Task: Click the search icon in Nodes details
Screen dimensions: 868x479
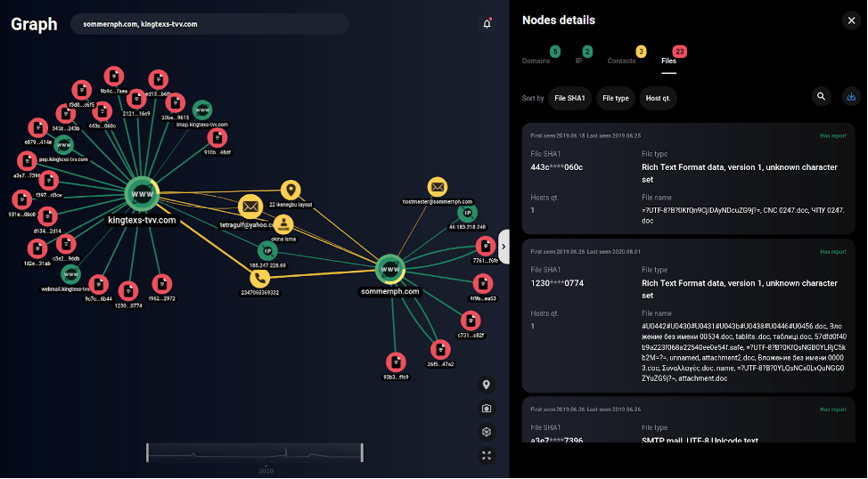Action: (x=821, y=97)
